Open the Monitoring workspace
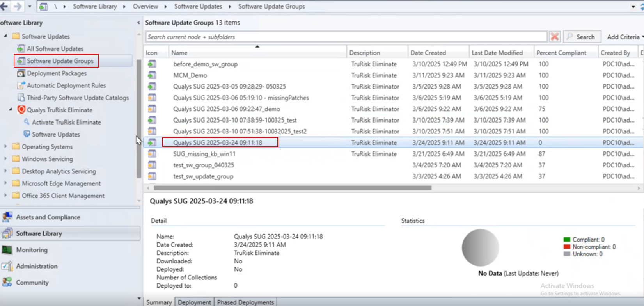This screenshot has height=306, width=644. click(x=32, y=250)
